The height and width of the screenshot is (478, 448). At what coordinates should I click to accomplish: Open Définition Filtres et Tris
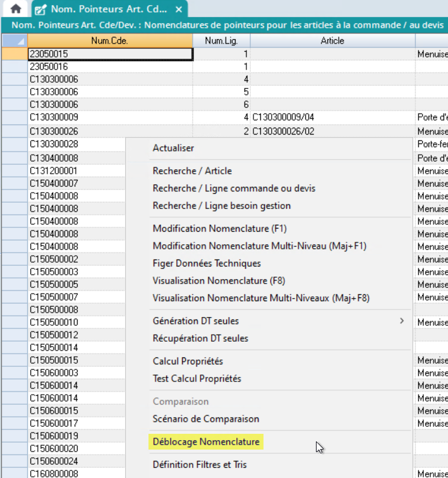[200, 465]
